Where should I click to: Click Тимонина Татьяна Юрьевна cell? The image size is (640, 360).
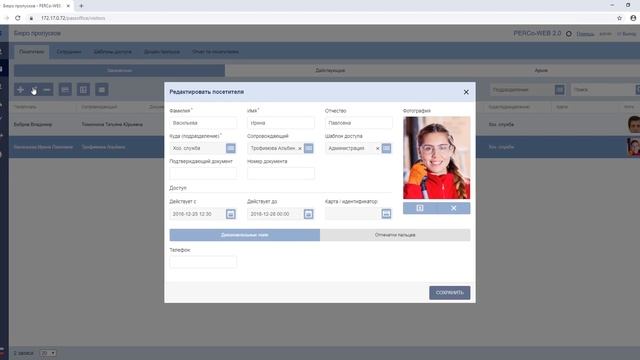[x=112, y=124]
